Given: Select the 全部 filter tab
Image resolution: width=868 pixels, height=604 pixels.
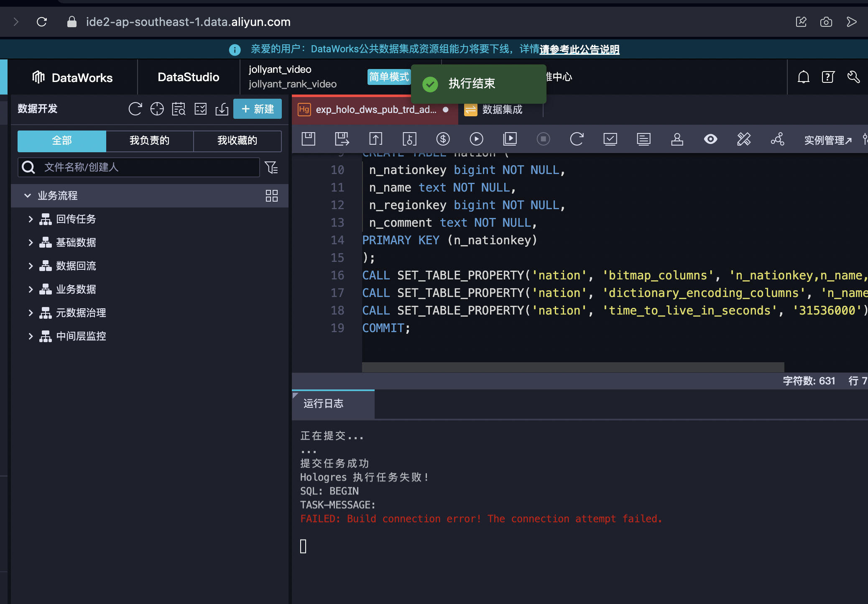Looking at the screenshot, I should (62, 141).
